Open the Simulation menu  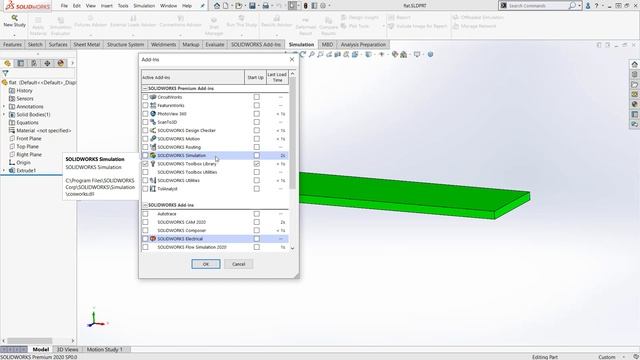pos(144,6)
